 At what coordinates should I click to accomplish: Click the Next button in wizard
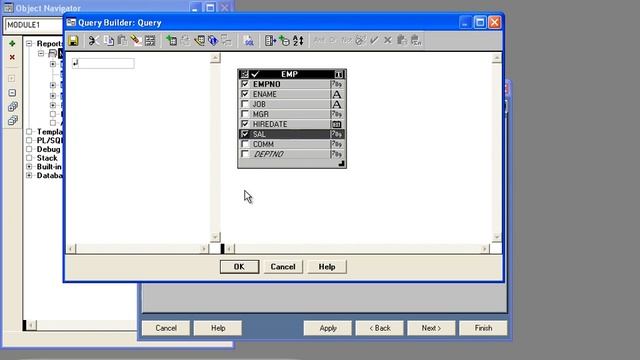point(431,328)
